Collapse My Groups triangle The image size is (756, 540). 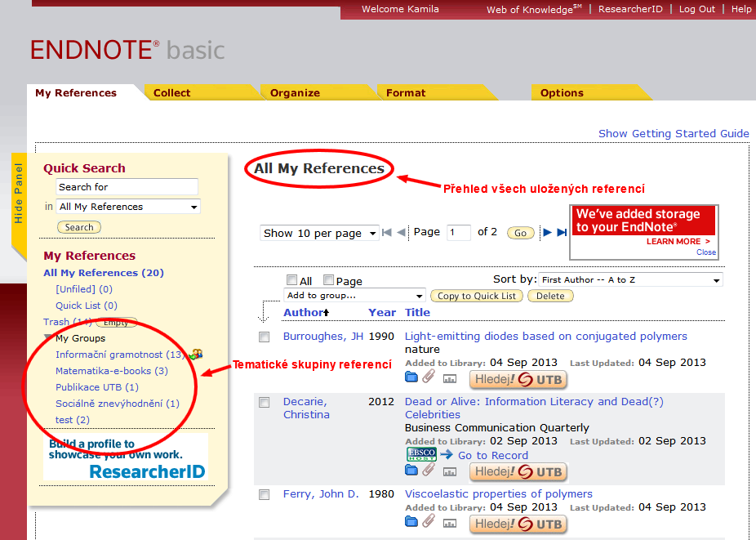[48, 338]
